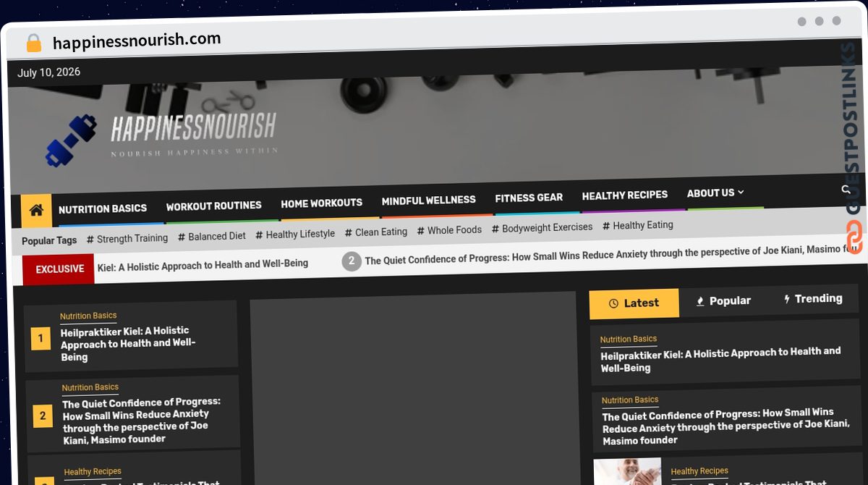The image size is (868, 485).
Task: Click Healthy Recipes label in Latest panel
Action: click(699, 471)
